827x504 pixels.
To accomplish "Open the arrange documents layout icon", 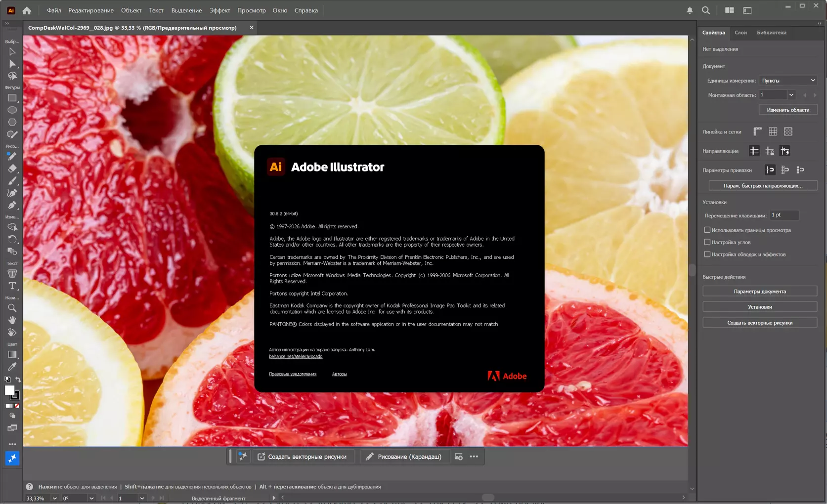I will 729,10.
